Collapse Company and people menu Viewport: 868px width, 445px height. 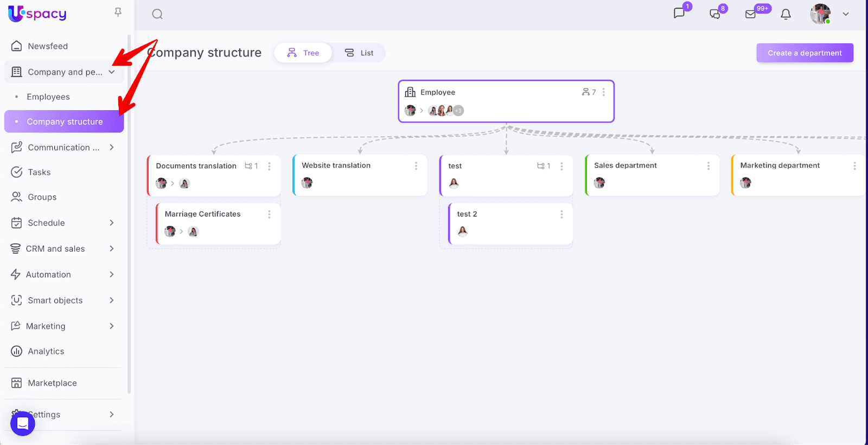pos(112,72)
